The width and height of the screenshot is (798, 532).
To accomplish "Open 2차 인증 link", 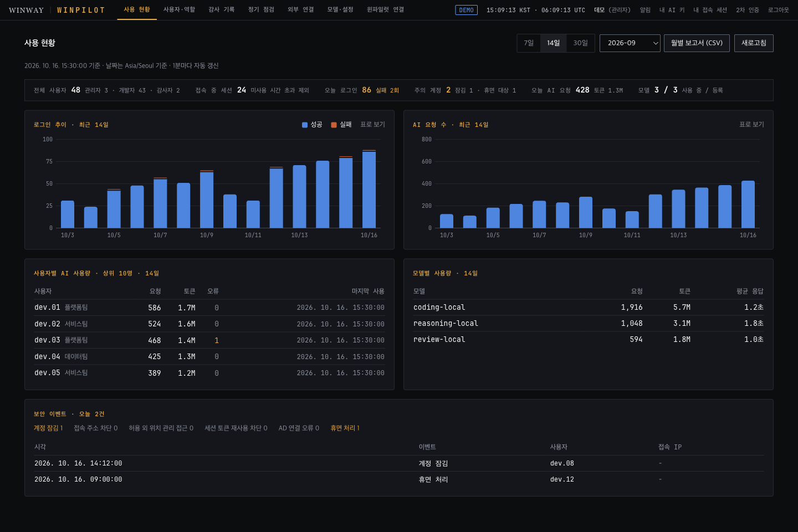I will tap(748, 10).
